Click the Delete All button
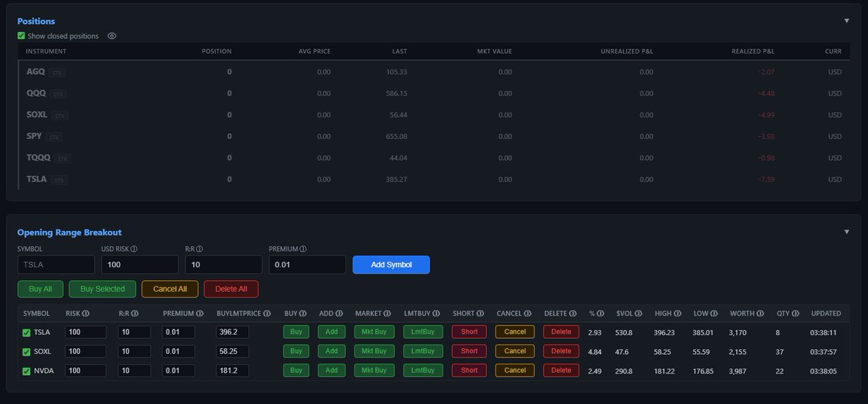 click(231, 289)
